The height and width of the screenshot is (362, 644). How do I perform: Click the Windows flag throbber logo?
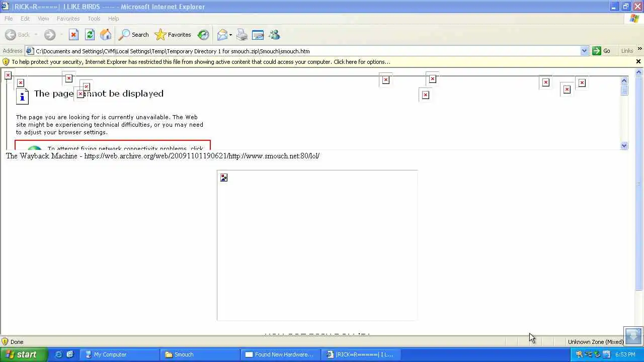[634, 19]
